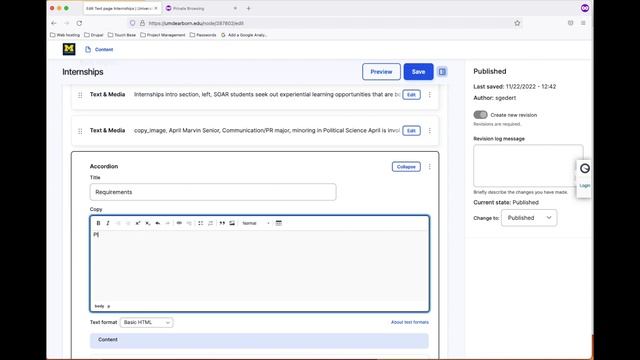640x360 pixels.
Task: Open more options menu for the Accordion
Action: coord(429,167)
